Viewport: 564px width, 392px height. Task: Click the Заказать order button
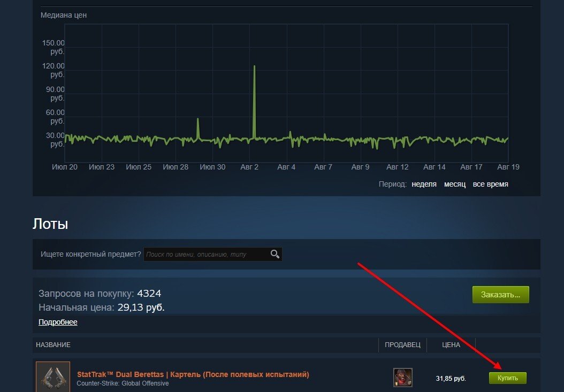click(x=500, y=295)
